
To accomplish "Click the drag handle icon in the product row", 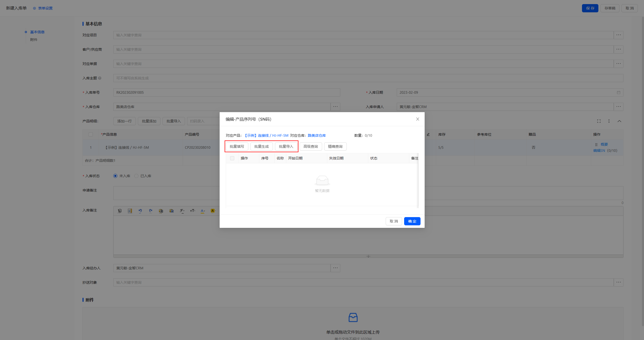I will (596, 145).
